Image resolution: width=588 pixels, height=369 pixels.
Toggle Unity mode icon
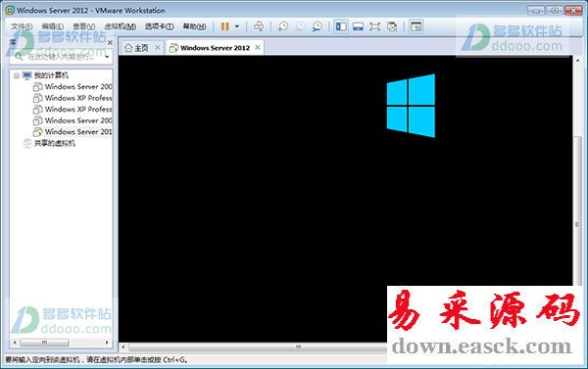(392, 26)
